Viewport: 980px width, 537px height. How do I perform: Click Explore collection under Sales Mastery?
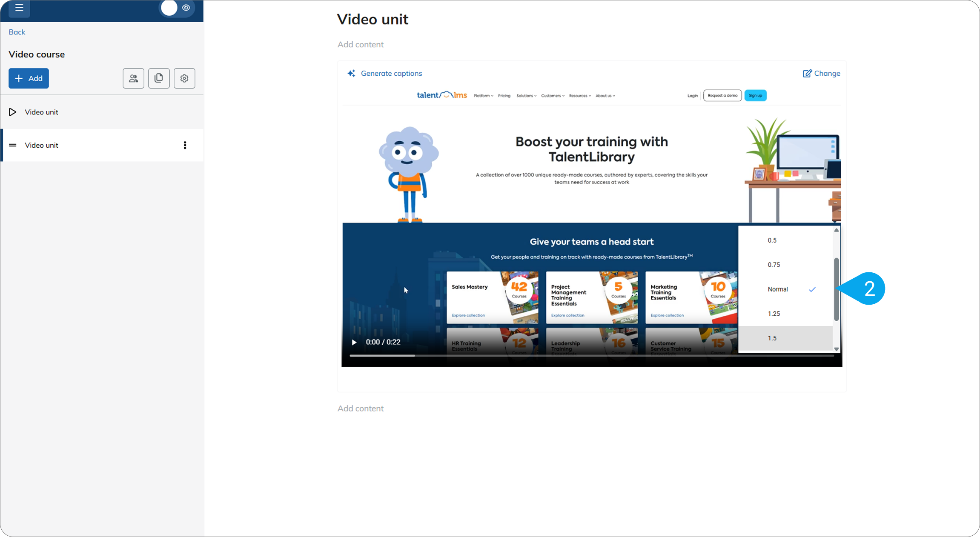(468, 315)
